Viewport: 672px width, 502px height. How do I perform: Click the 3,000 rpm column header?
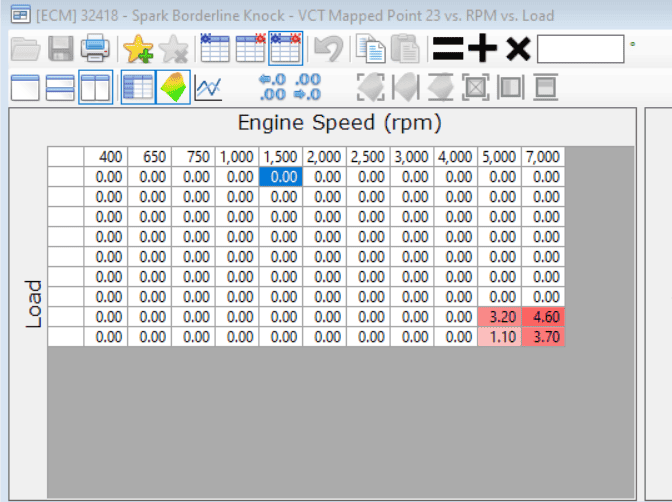(x=412, y=157)
